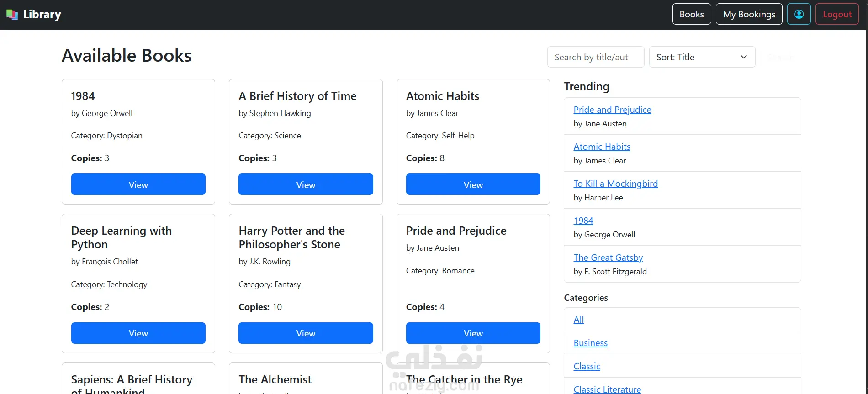
Task: Open trending Pride and Prejudice link
Action: (612, 110)
